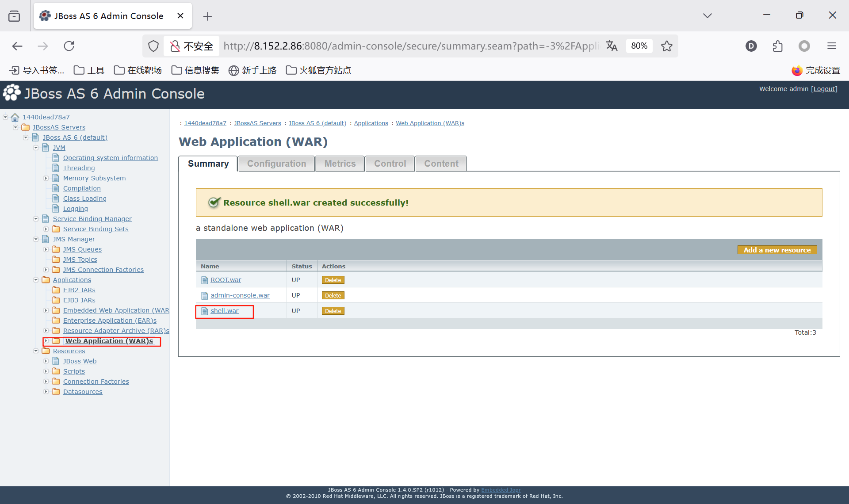Bookmark page with star icon
Screen dimensions: 849x504
pyautogui.click(x=667, y=46)
